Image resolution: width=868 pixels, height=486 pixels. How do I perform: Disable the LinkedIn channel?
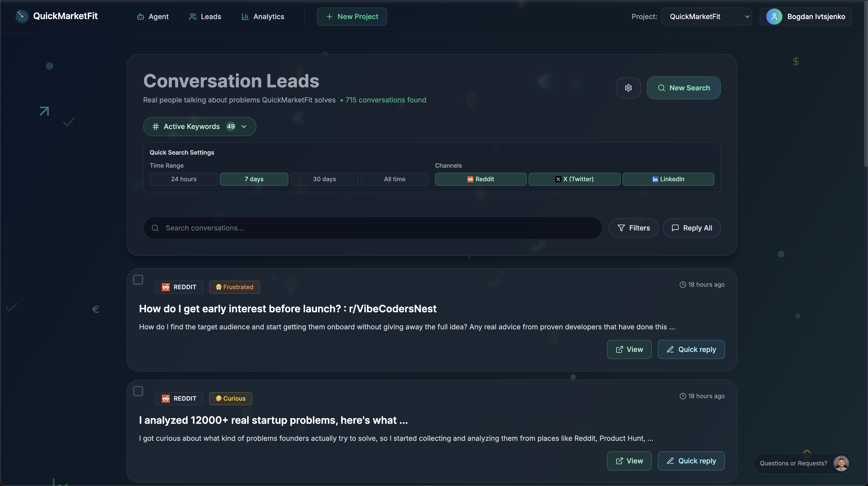pos(668,179)
